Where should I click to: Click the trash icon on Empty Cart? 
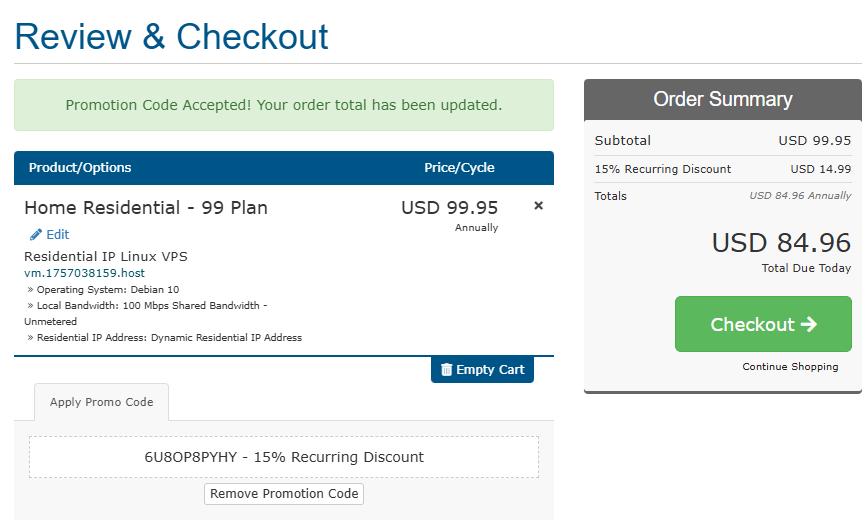tap(446, 370)
